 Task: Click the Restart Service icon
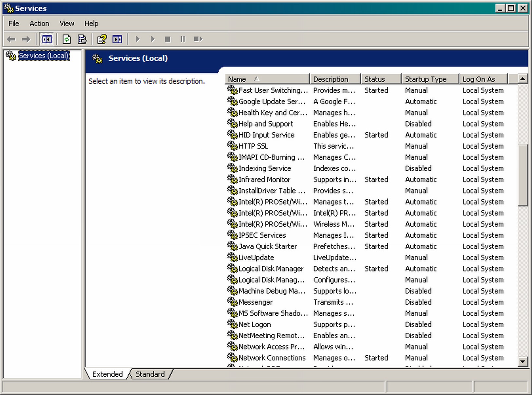198,39
